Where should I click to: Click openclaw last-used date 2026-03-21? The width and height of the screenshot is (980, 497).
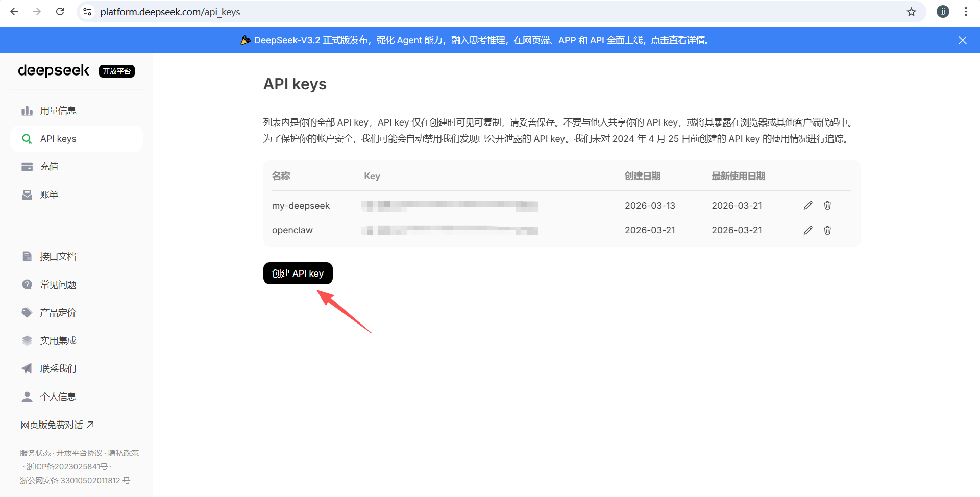[x=737, y=230]
